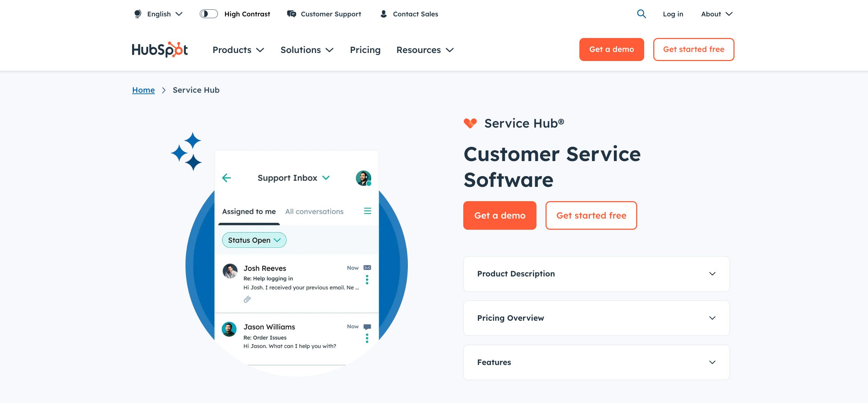The height and width of the screenshot is (403, 868).
Task: Expand the Features accordion
Action: click(x=596, y=362)
